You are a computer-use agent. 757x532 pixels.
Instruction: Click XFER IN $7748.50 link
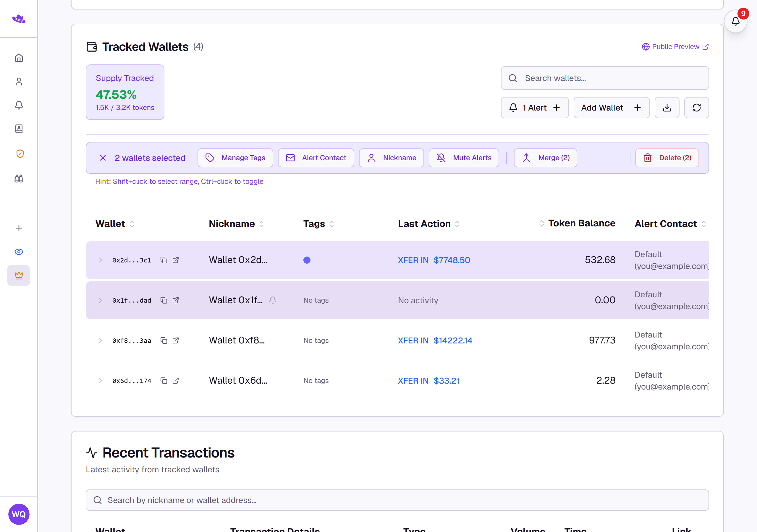click(434, 260)
